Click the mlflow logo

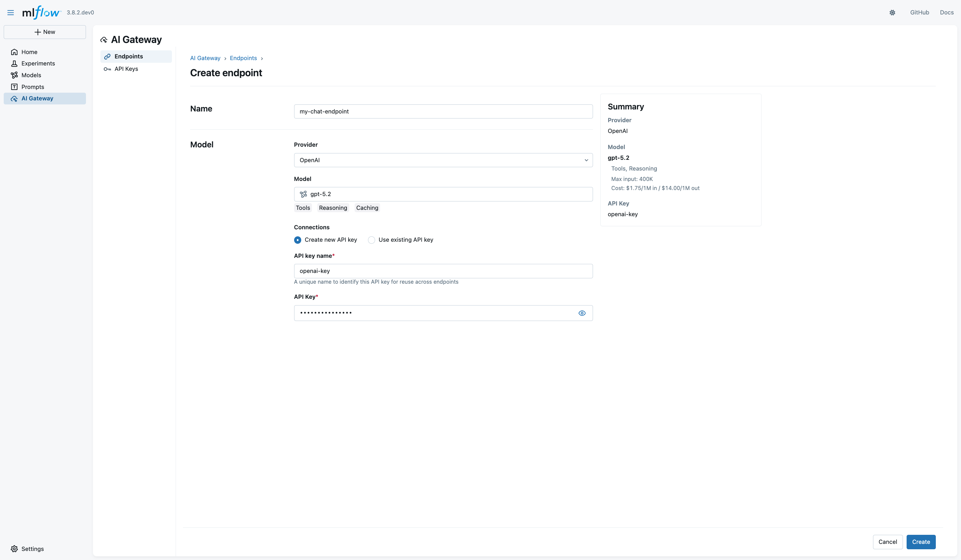click(x=41, y=12)
